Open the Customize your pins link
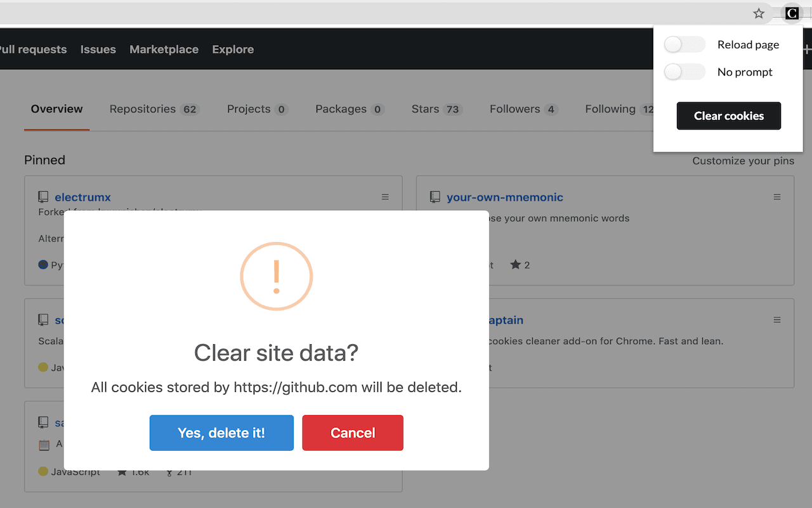812x508 pixels. pos(743,161)
